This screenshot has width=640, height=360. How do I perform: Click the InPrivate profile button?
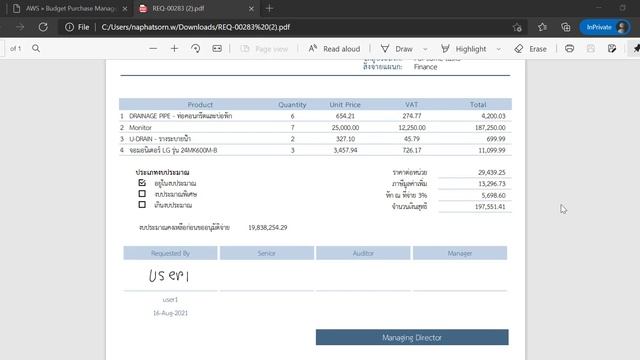point(605,27)
